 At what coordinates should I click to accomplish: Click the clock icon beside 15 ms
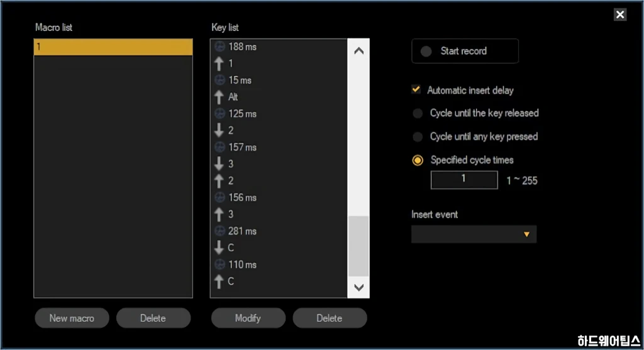219,80
